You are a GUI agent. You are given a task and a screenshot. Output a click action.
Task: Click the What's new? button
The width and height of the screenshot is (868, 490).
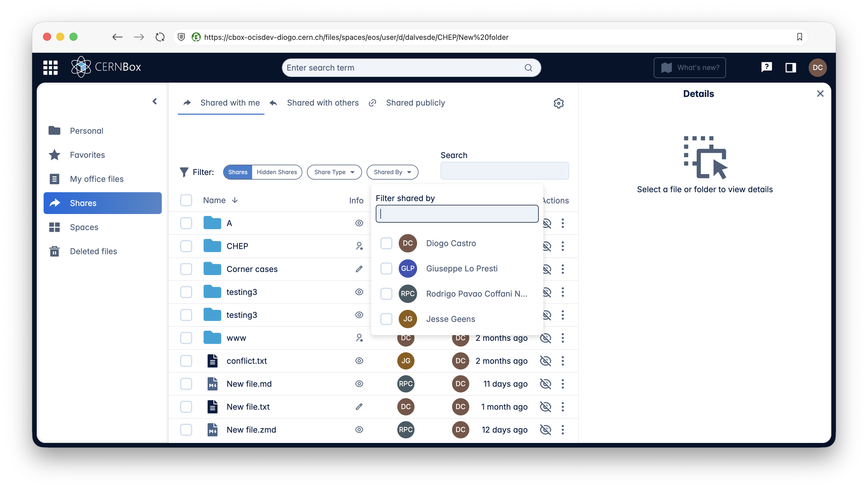[689, 68]
